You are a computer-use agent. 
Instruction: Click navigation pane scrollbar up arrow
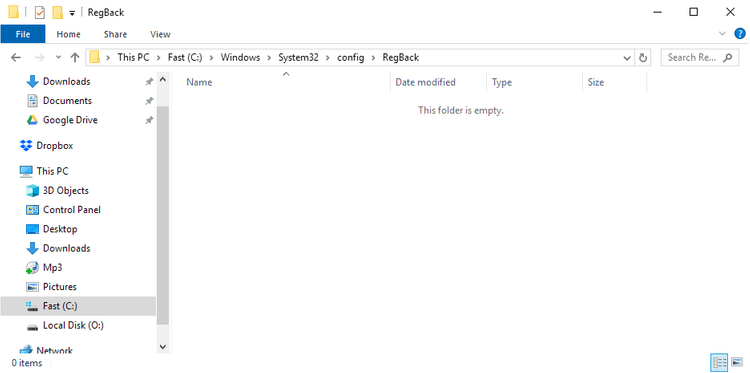coord(163,79)
